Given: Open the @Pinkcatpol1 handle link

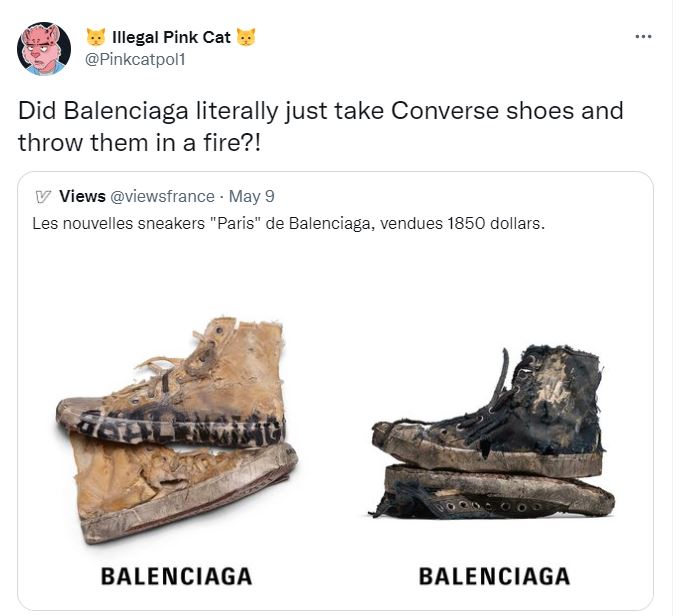Looking at the screenshot, I should 135,59.
